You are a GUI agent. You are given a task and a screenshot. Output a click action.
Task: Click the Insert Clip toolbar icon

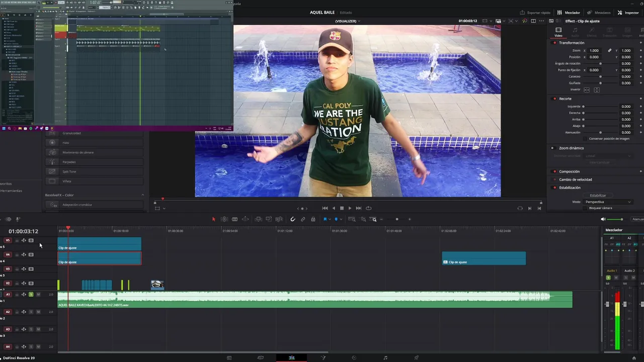pyautogui.click(x=258, y=219)
